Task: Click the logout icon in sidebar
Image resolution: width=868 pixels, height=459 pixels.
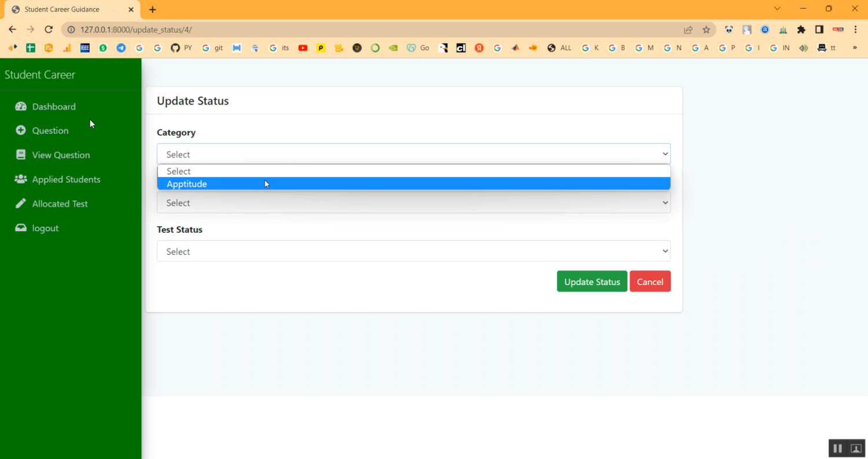Action: click(21, 228)
